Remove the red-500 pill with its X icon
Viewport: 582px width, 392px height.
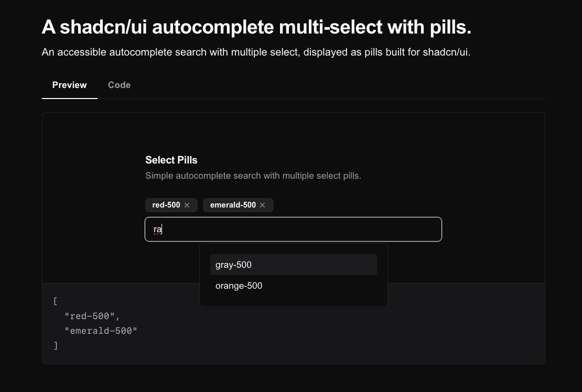pyautogui.click(x=187, y=205)
